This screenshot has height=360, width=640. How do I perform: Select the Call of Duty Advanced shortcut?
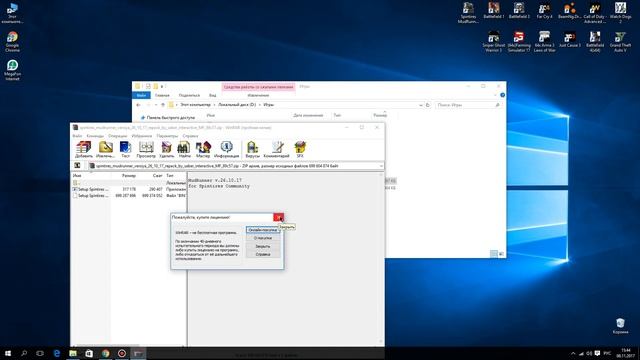595,13
